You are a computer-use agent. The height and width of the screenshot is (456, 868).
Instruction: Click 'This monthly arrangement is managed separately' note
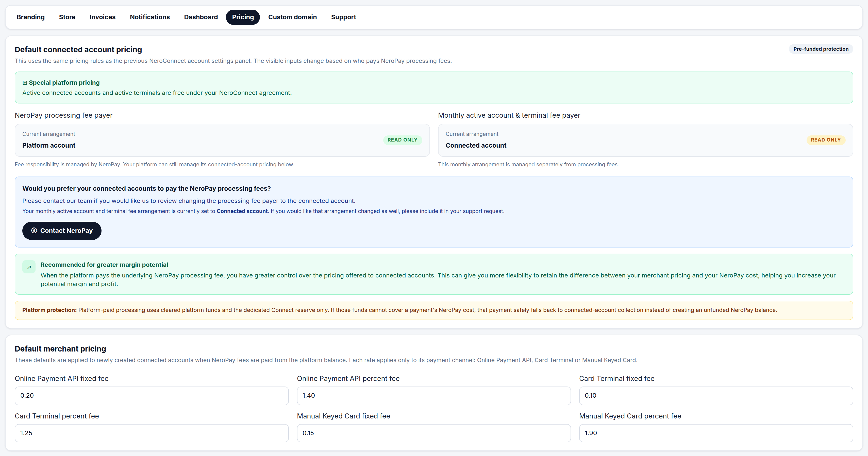tap(528, 165)
